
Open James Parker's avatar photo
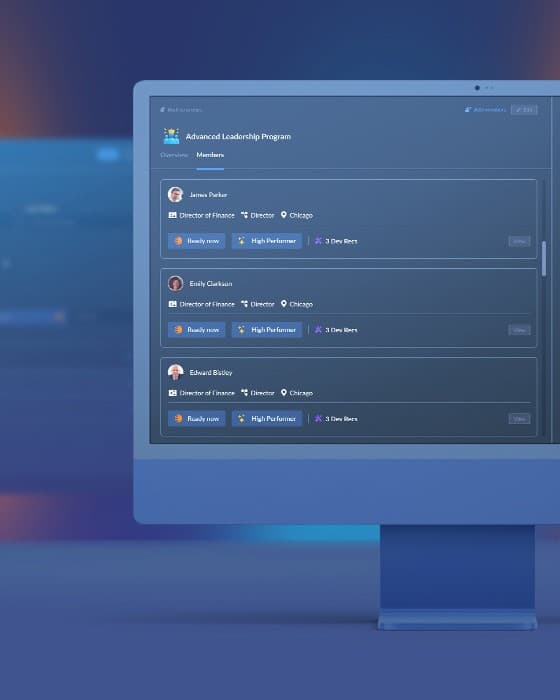176,195
